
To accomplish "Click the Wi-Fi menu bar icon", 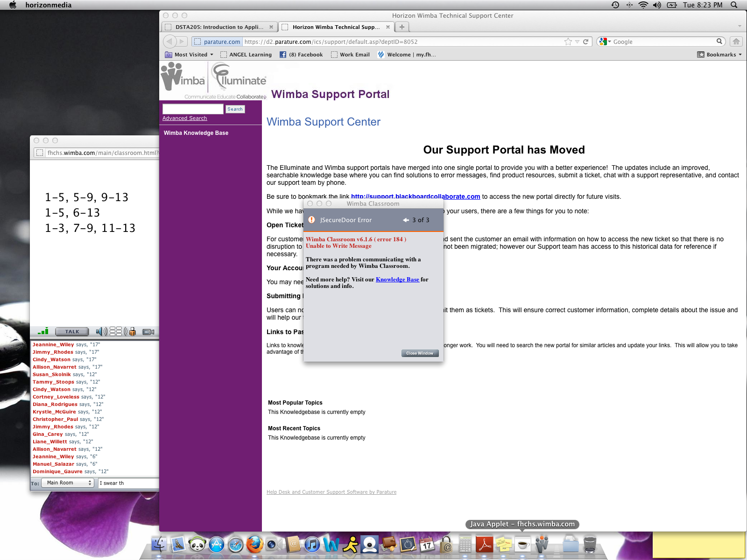I will [643, 5].
